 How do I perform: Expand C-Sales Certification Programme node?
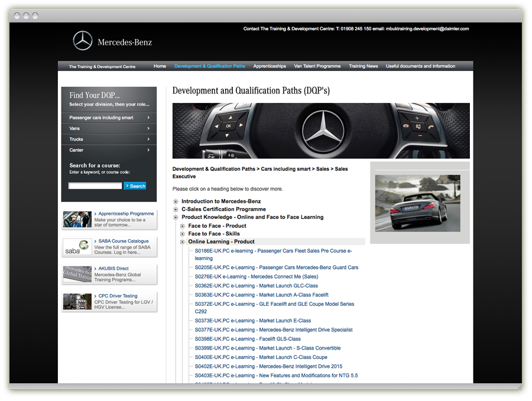coord(176,209)
